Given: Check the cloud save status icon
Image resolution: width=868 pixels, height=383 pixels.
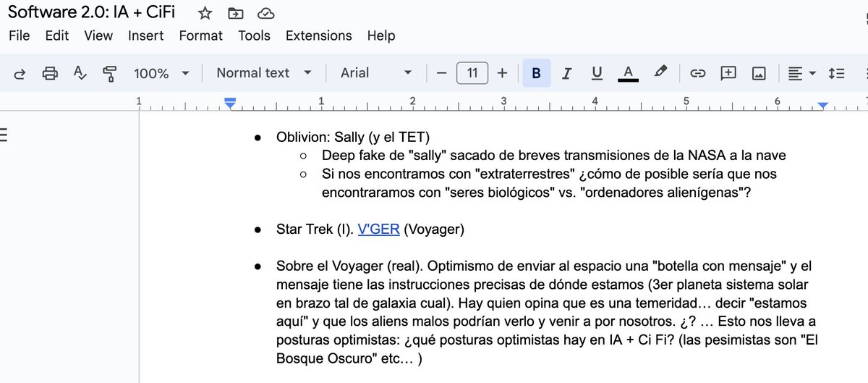Looking at the screenshot, I should tap(266, 12).
